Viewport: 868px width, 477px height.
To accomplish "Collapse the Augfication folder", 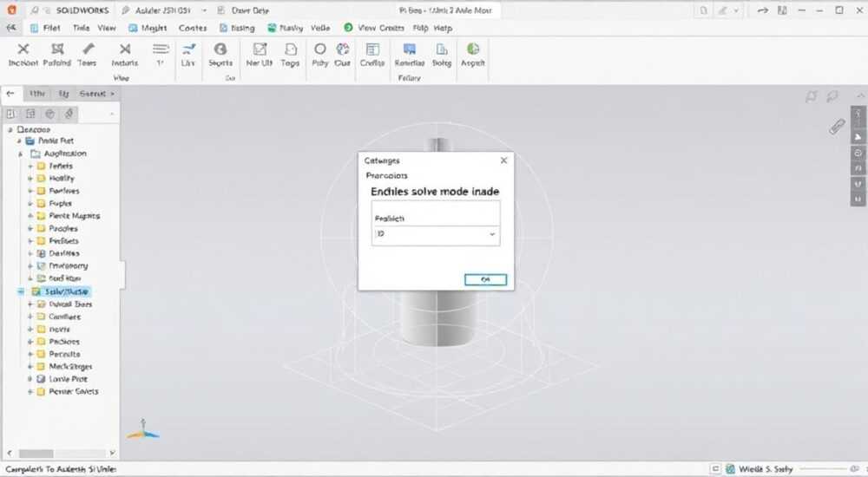I will pyautogui.click(x=21, y=154).
